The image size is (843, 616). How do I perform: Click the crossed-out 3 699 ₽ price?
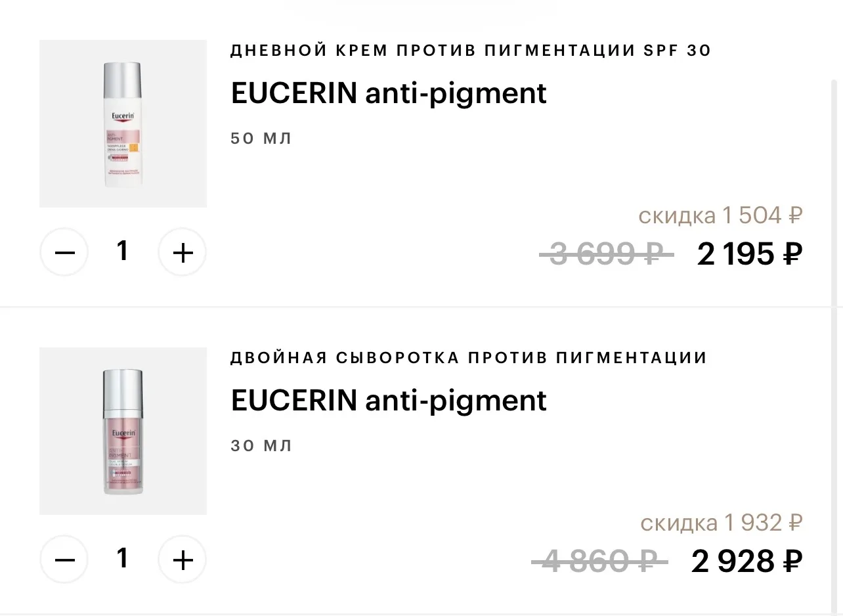[606, 254]
